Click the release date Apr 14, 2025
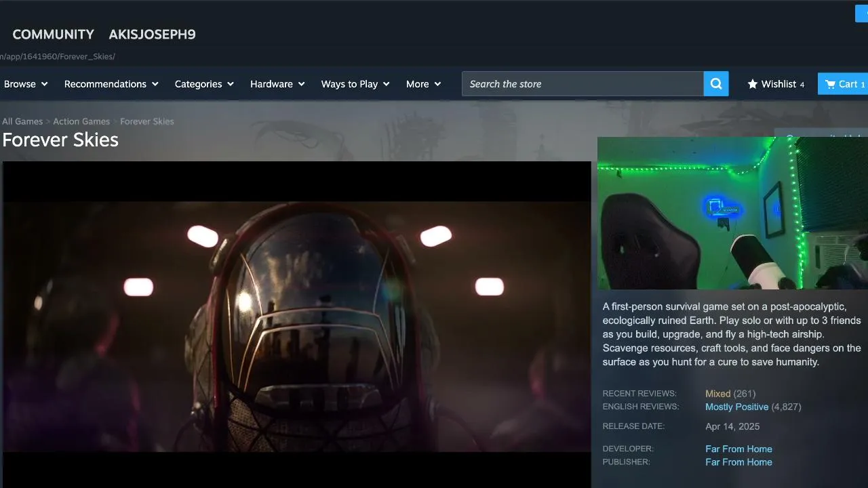The width and height of the screenshot is (868, 488). [x=732, y=427]
